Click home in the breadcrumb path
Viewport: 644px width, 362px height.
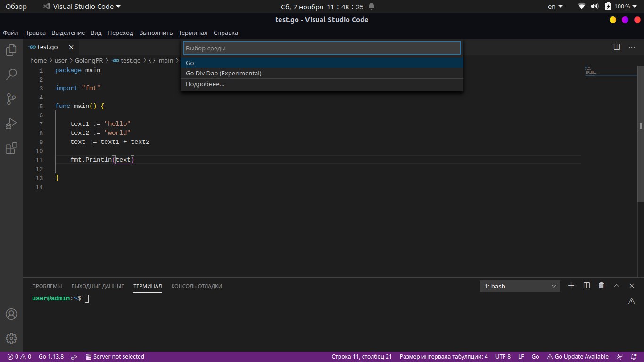coord(38,60)
